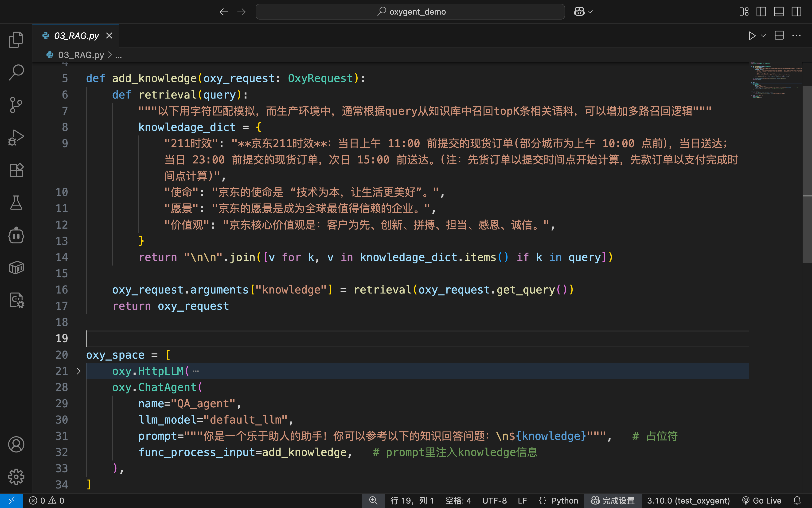Open Run and Debug view
The width and height of the screenshot is (812, 508).
(16, 137)
